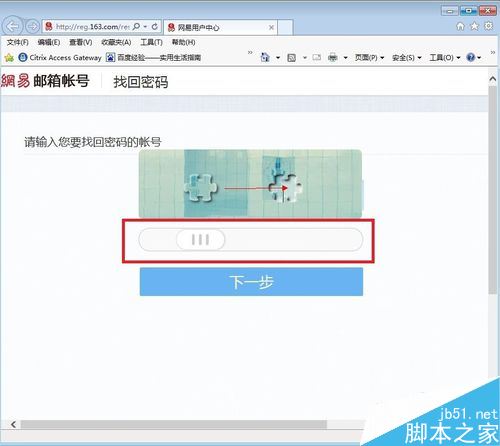Expand the Home icon dropdown arrow
This screenshot has height=446, width=500.
pos(278,58)
